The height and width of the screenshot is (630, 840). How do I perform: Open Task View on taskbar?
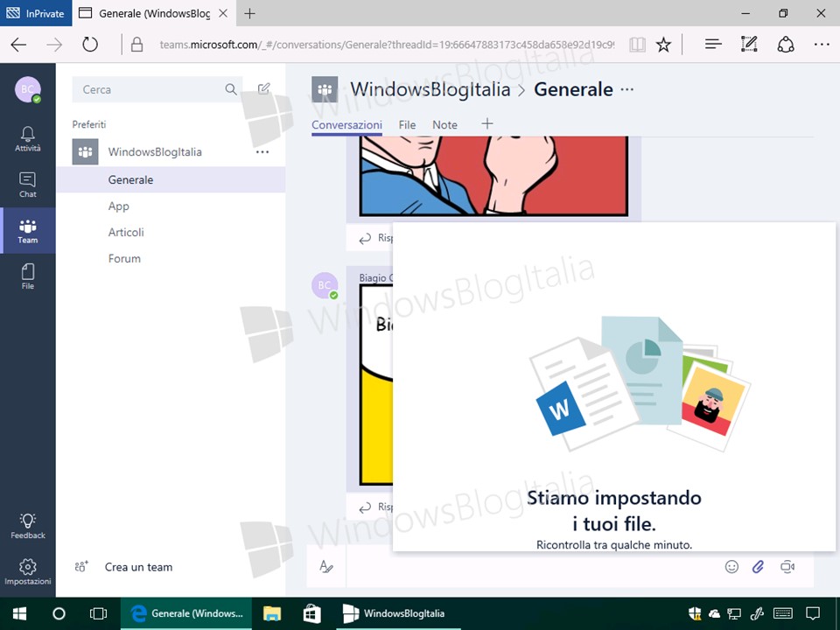(99, 613)
